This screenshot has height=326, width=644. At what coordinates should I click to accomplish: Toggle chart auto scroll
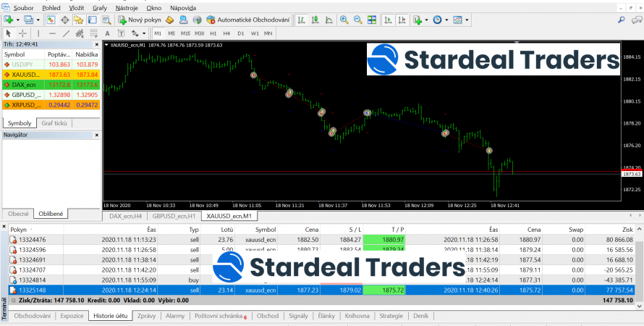(x=387, y=20)
